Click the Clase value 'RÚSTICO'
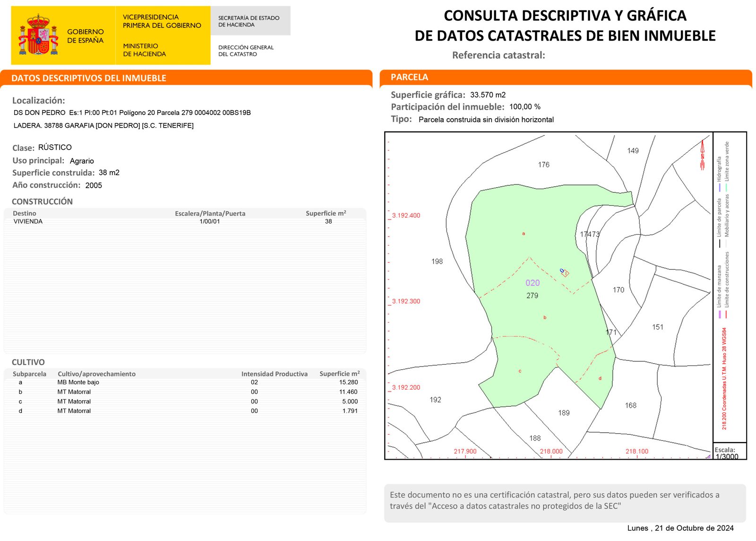The height and width of the screenshot is (541, 756). click(x=55, y=147)
